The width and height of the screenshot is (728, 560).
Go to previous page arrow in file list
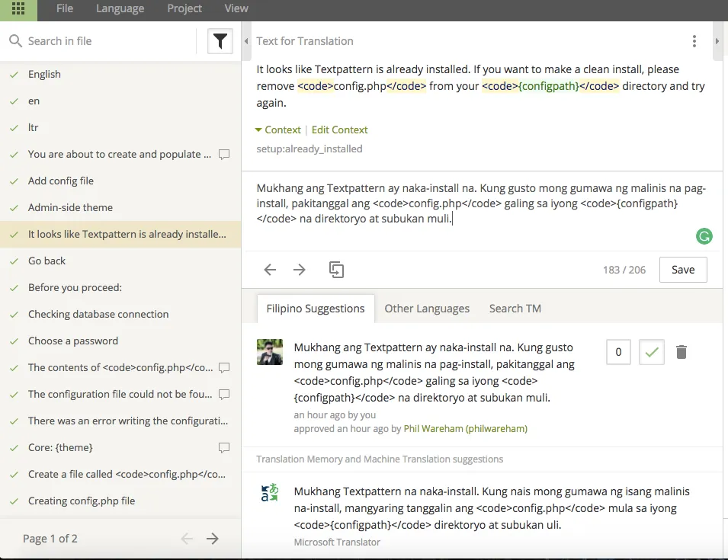(x=187, y=539)
